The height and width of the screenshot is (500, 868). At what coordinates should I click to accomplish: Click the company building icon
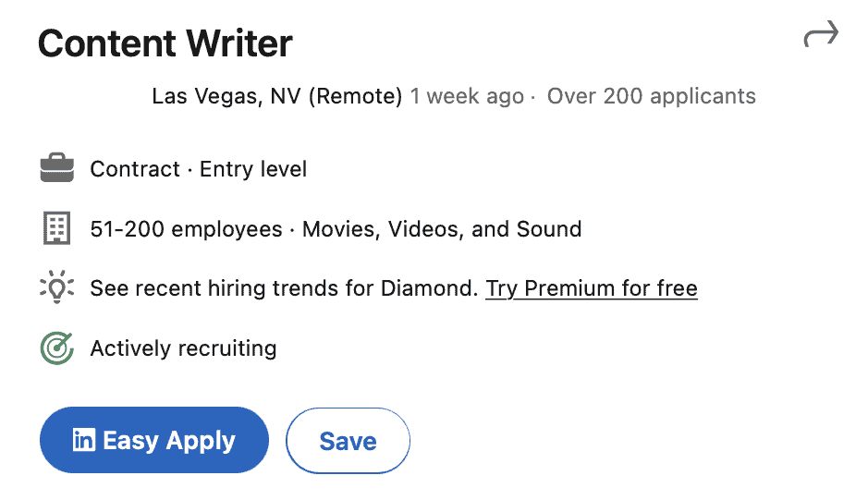point(57,227)
